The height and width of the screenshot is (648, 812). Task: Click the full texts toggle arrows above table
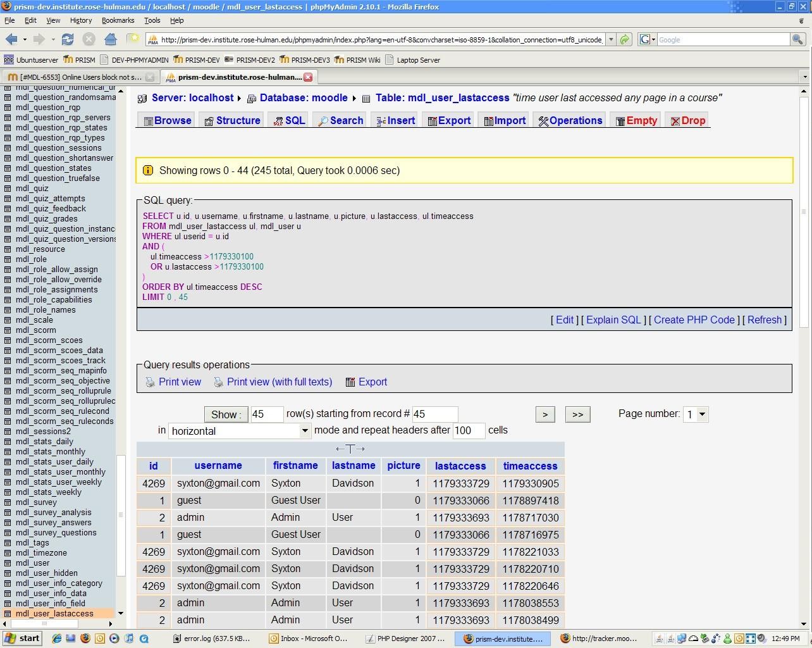(350, 449)
